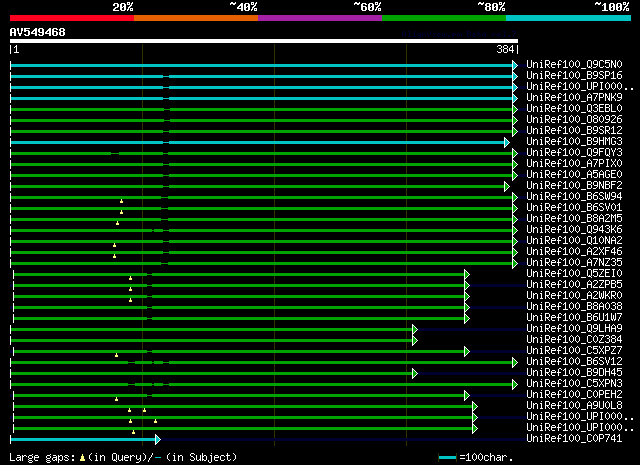Open the UniRef100_A7PNK9 subject label
Image resolution: width=640 pixels, height=465 pixels.
tap(574, 98)
